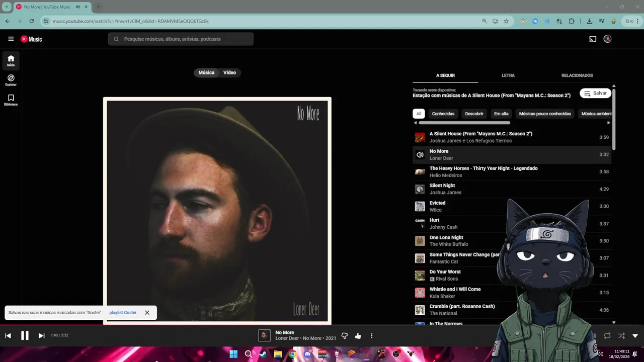Like the song No More
Screen dimensions: 644x362
[358, 336]
